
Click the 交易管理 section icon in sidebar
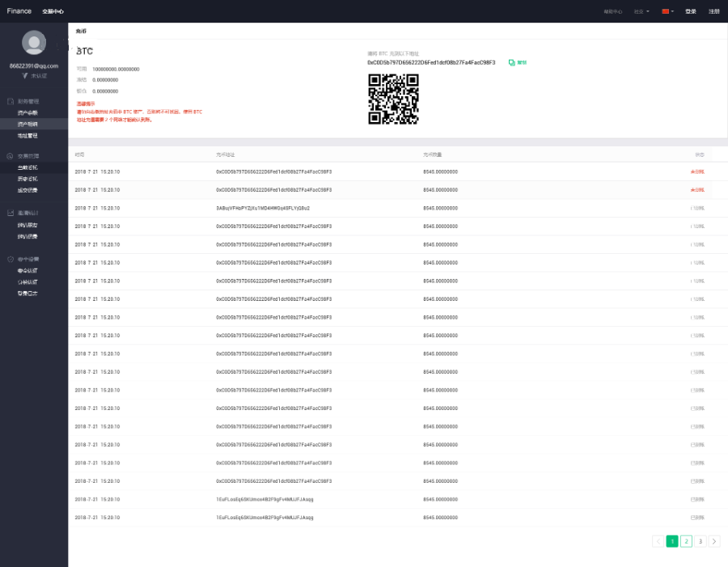pos(10,155)
